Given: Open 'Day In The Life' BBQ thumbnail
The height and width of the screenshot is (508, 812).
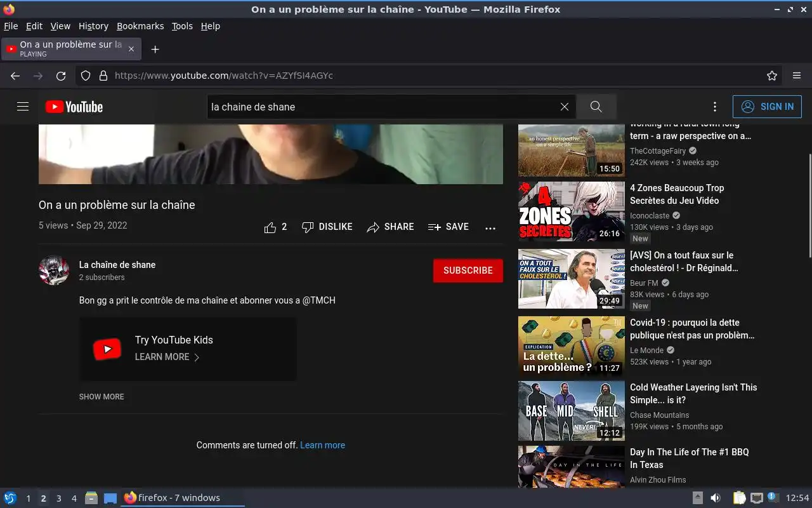Looking at the screenshot, I should tap(572, 467).
